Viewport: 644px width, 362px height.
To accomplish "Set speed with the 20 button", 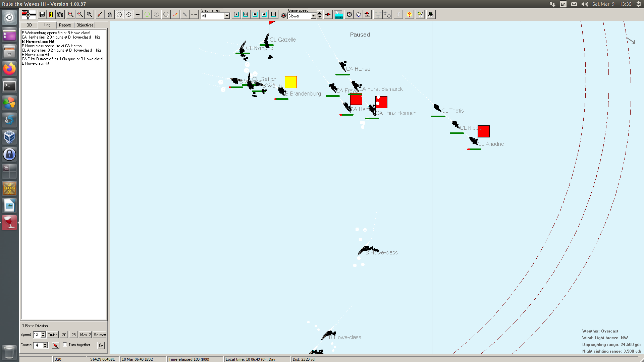I will click(64, 335).
